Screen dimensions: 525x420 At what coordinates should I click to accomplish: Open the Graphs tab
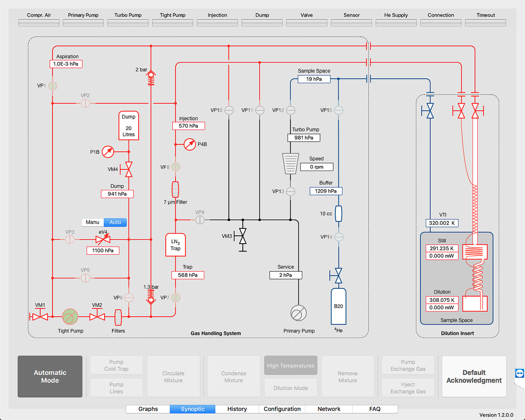coord(148,409)
